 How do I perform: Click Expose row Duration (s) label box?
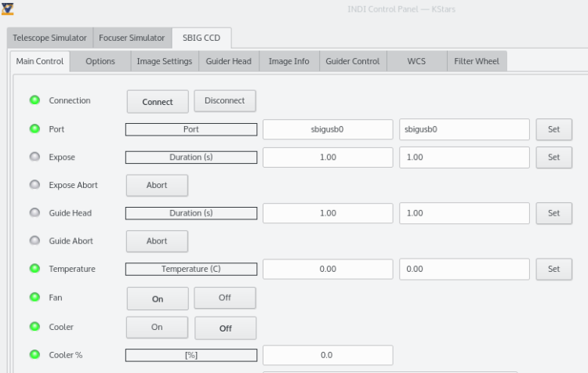(191, 158)
